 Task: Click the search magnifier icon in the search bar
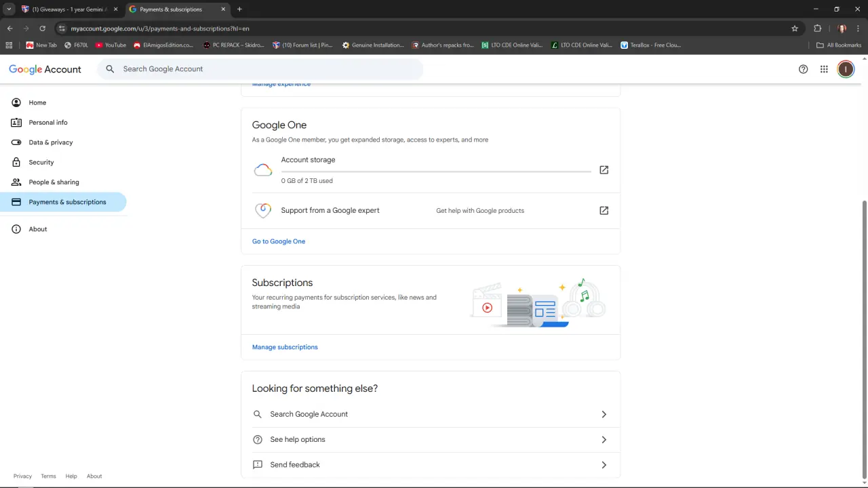(x=111, y=69)
